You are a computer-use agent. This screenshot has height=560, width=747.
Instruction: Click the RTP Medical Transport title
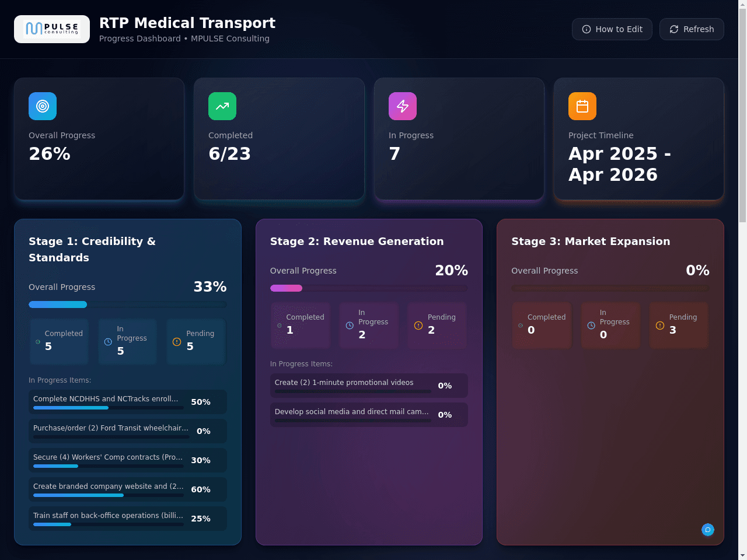point(187,23)
